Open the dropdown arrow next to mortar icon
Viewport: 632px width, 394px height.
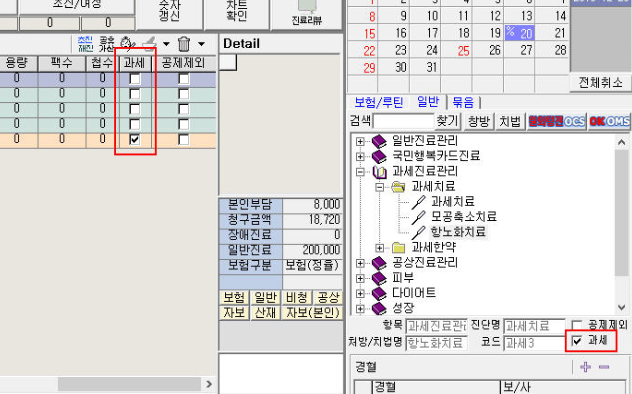[x=166, y=44]
